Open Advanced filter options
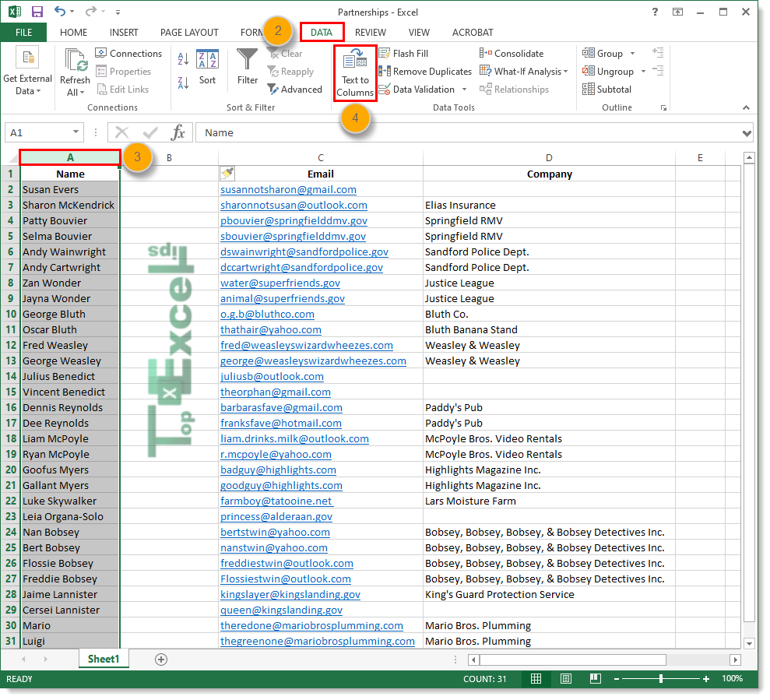Image resolution: width=770 pixels, height=700 pixels. click(294, 90)
